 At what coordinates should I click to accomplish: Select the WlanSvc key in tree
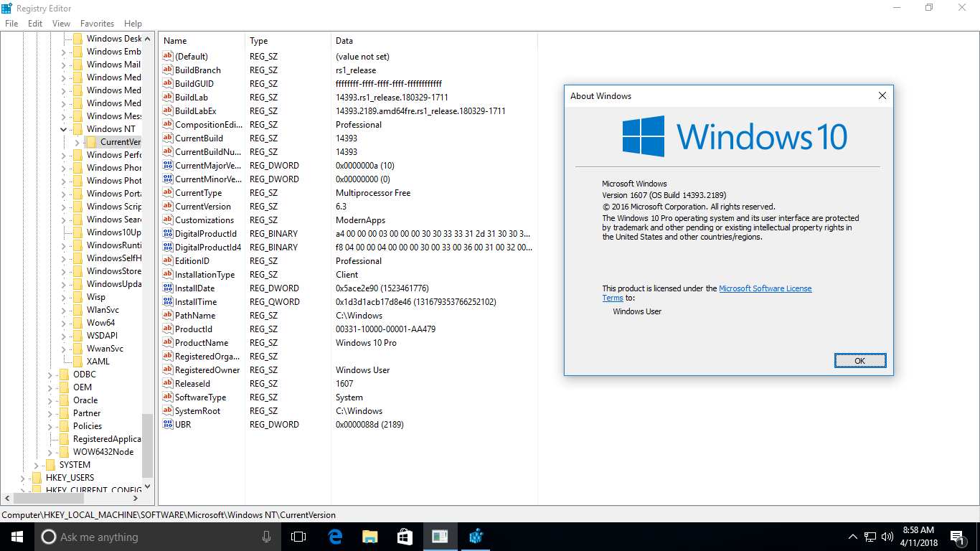pyautogui.click(x=103, y=310)
